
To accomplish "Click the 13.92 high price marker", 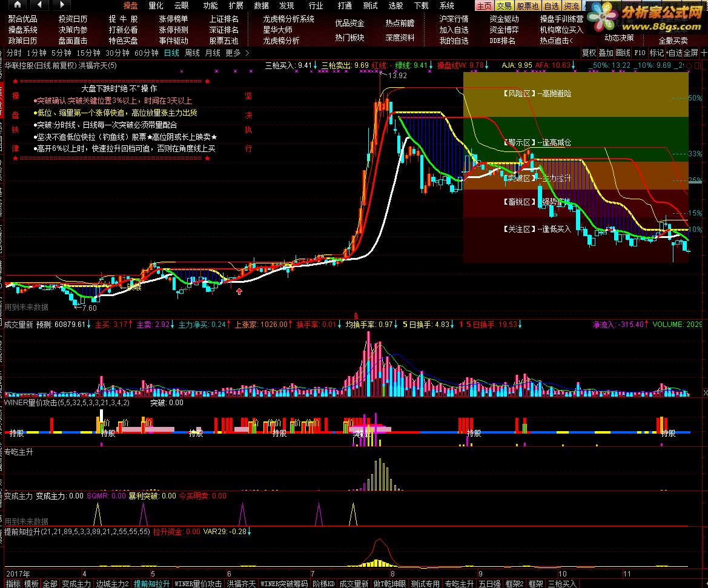I will (x=397, y=76).
